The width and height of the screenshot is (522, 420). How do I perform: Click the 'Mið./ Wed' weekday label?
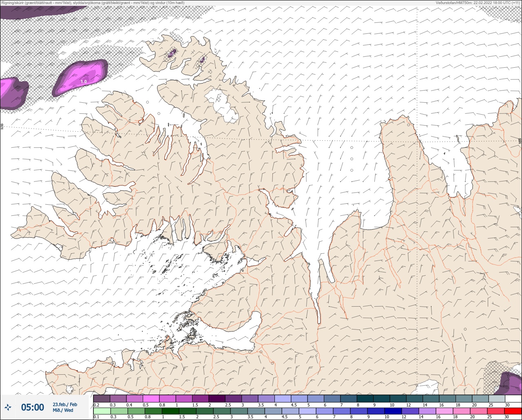[x=63, y=410]
